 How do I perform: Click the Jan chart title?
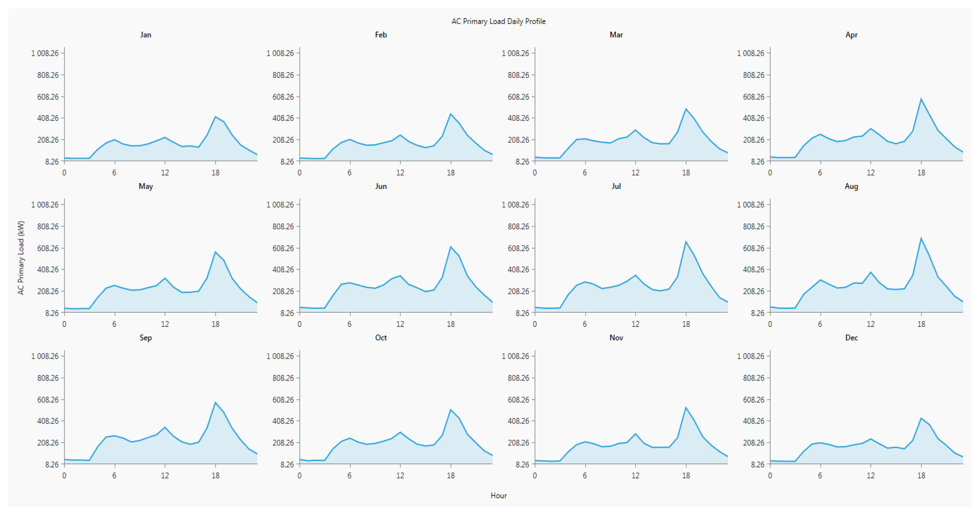pos(145,35)
